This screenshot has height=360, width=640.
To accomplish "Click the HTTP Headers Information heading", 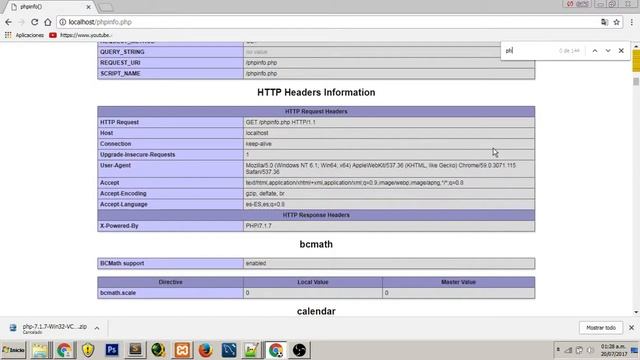I will 316,92.
